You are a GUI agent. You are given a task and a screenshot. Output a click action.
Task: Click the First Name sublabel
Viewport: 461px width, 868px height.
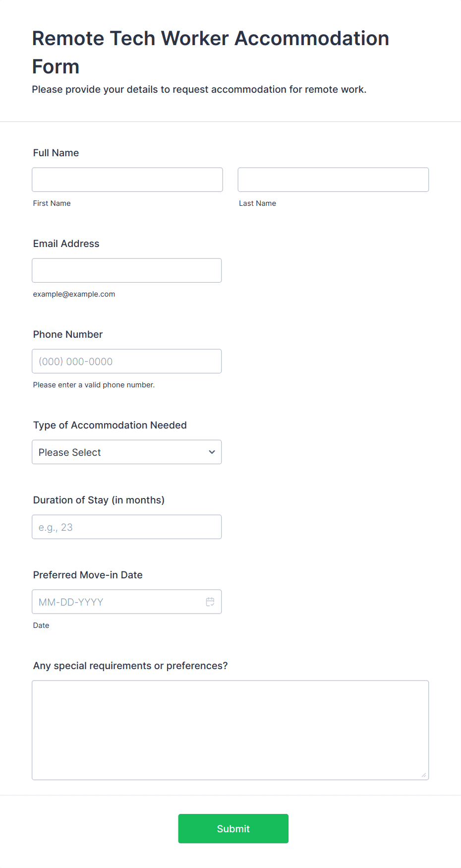(52, 203)
